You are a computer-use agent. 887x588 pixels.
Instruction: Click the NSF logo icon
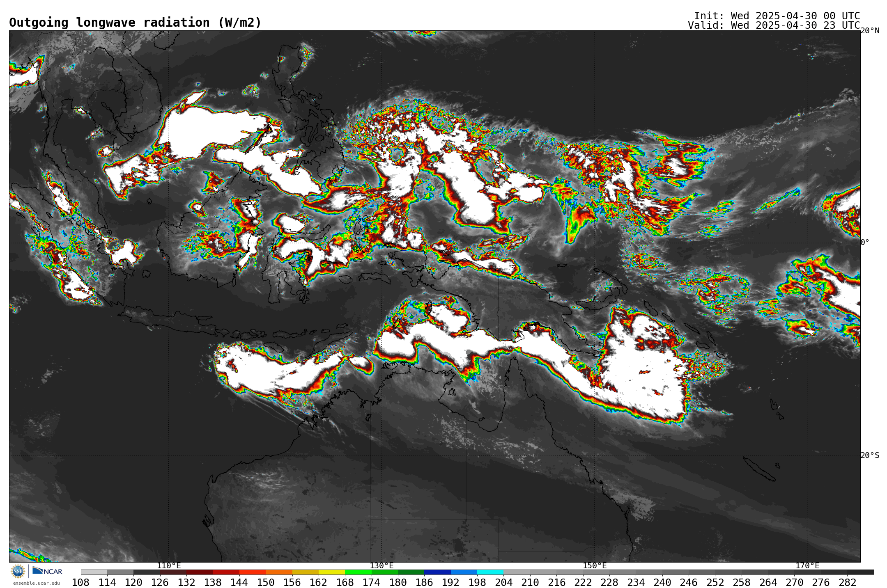pyautogui.click(x=18, y=571)
